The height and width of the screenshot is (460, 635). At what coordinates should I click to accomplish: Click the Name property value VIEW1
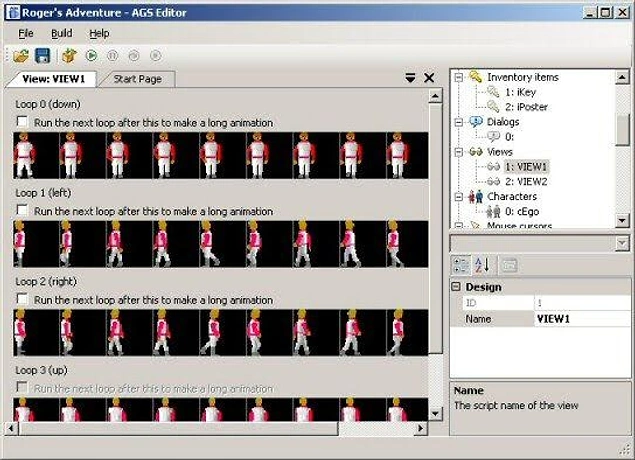pos(582,319)
